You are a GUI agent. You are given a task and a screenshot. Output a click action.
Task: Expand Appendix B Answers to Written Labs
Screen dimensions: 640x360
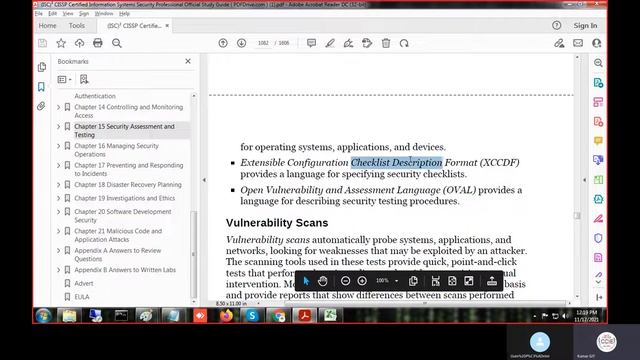click(58, 270)
